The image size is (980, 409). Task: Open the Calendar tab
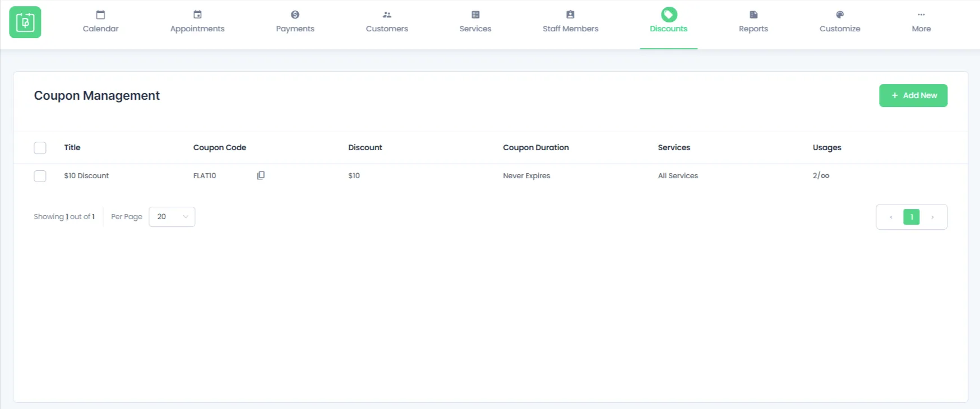tap(101, 29)
